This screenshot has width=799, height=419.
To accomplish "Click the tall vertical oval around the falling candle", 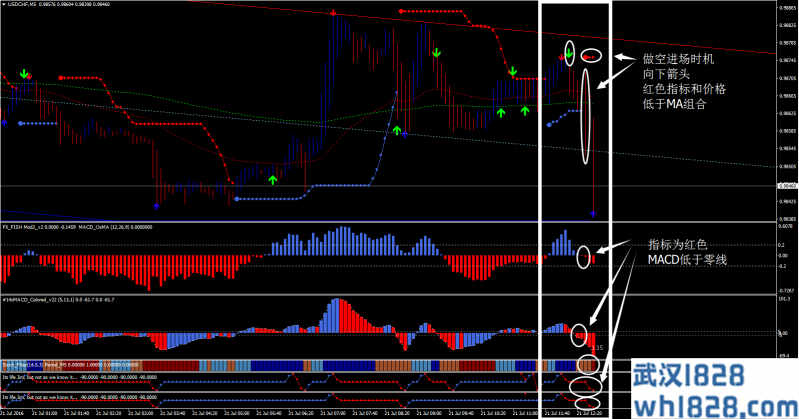I will pos(585,115).
